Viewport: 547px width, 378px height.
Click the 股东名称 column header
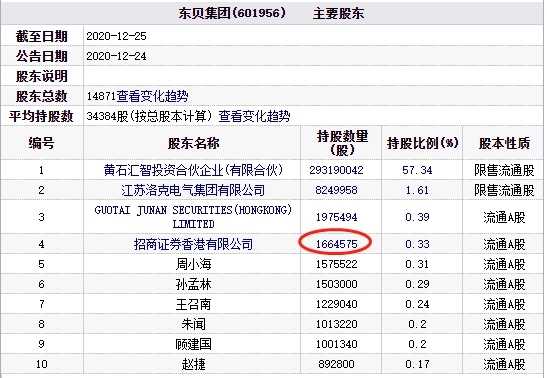(x=193, y=143)
